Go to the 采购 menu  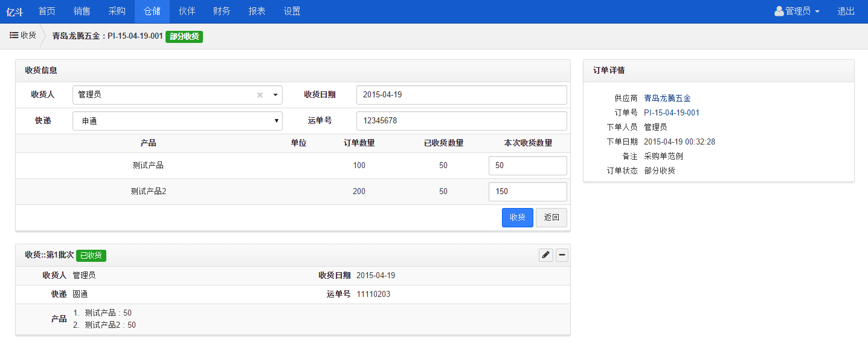point(117,11)
